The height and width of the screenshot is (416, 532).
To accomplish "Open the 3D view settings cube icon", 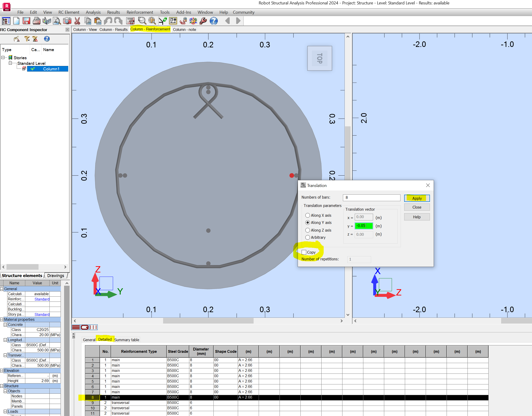I will click(193, 21).
